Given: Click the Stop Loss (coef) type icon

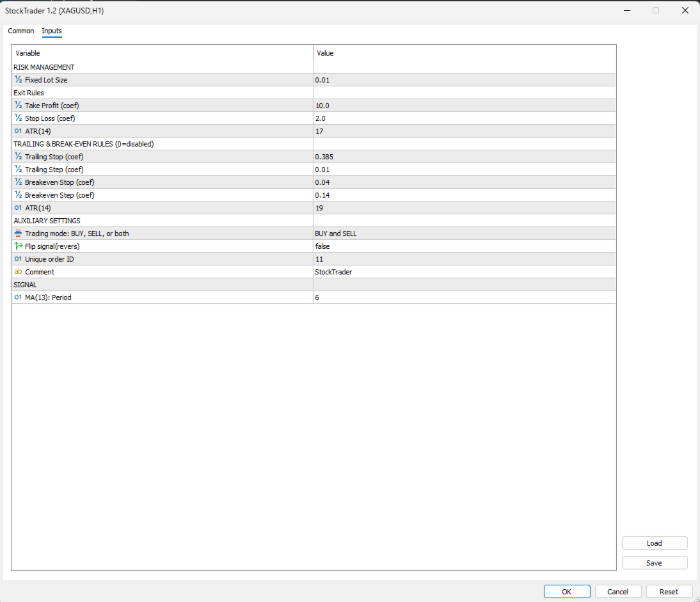Looking at the screenshot, I should coord(19,118).
